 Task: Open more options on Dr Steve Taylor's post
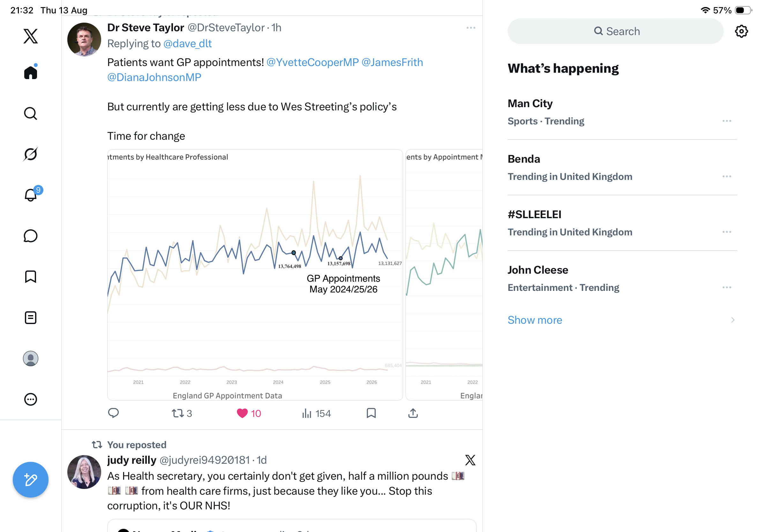tap(471, 28)
